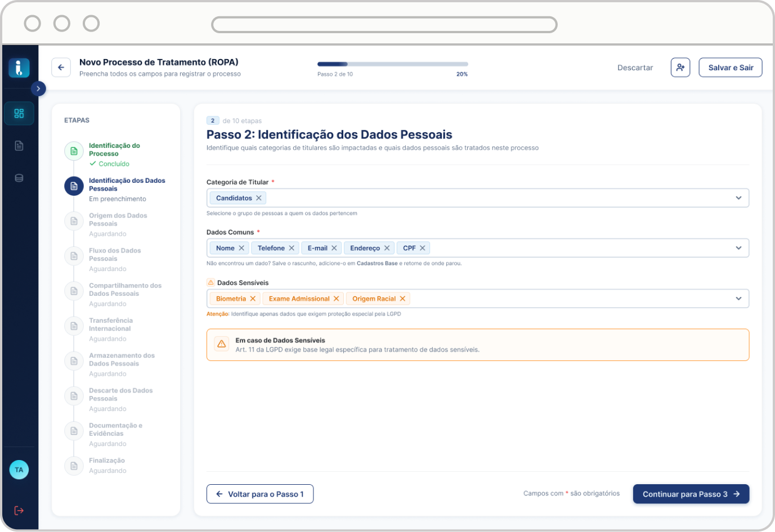Select the Transferência Internacional step
Image resolution: width=775 pixels, height=532 pixels.
(115, 329)
